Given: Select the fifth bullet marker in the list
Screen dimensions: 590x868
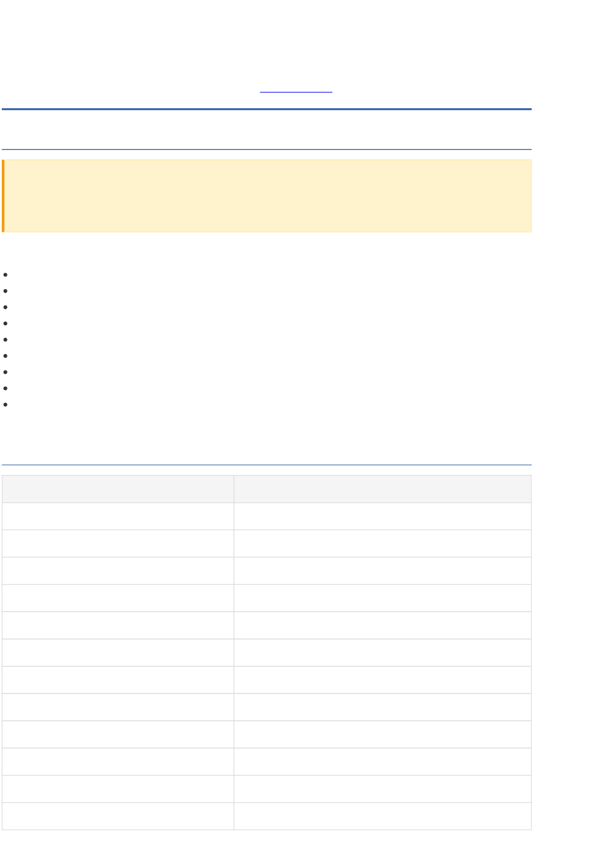Looking at the screenshot, I should [5, 340].
